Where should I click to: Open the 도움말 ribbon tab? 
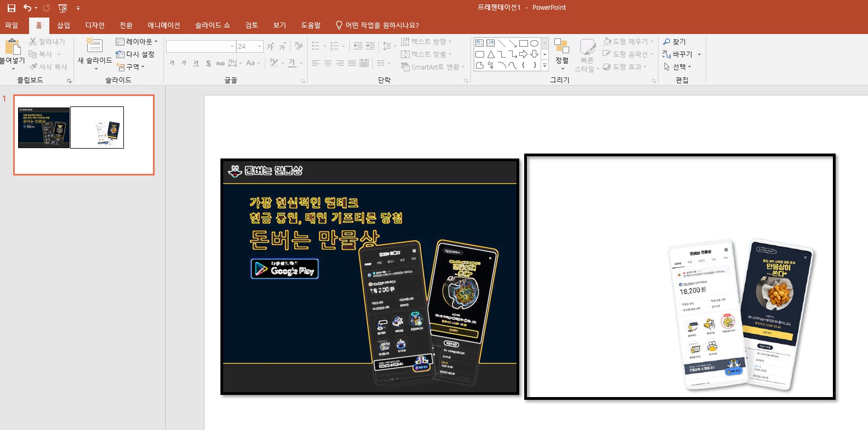(x=311, y=25)
